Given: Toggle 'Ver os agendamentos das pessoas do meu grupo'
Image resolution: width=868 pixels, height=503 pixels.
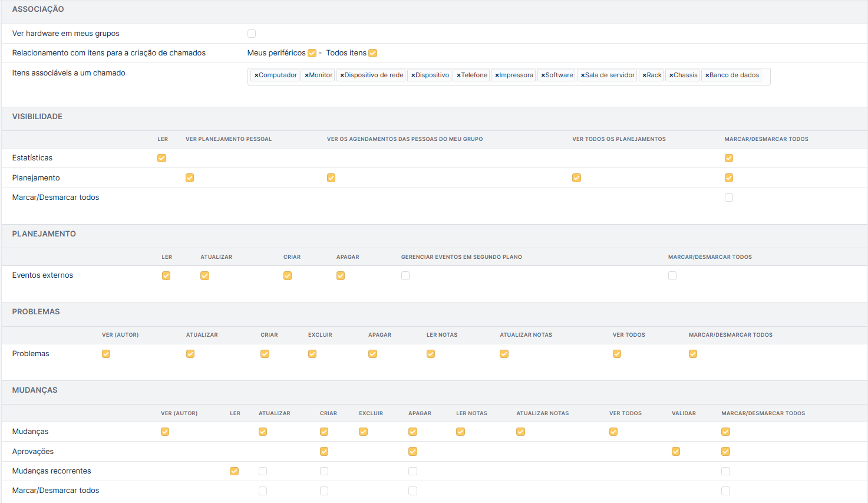Looking at the screenshot, I should tap(331, 178).
